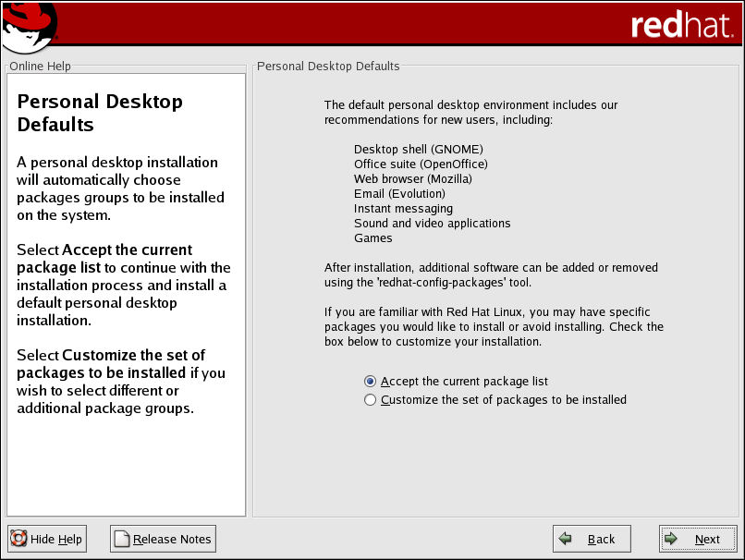745x560 pixels.
Task: Click the document icon on Release Notes
Action: click(122, 539)
